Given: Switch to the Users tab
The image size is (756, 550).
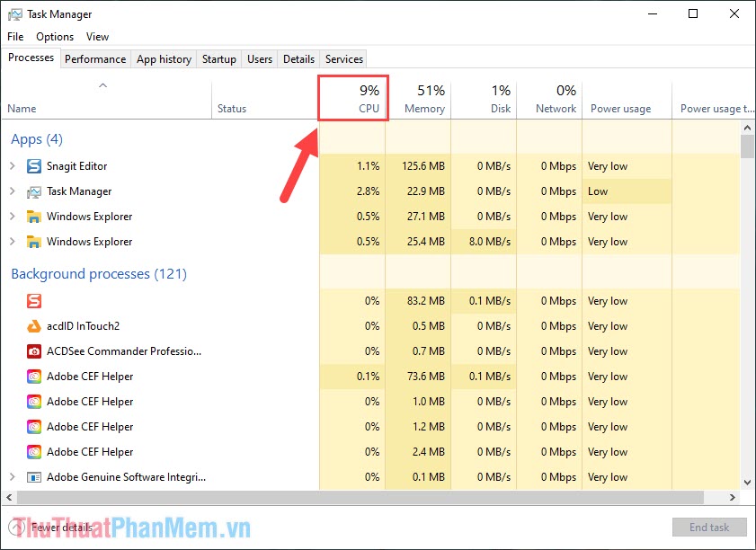Looking at the screenshot, I should (260, 59).
